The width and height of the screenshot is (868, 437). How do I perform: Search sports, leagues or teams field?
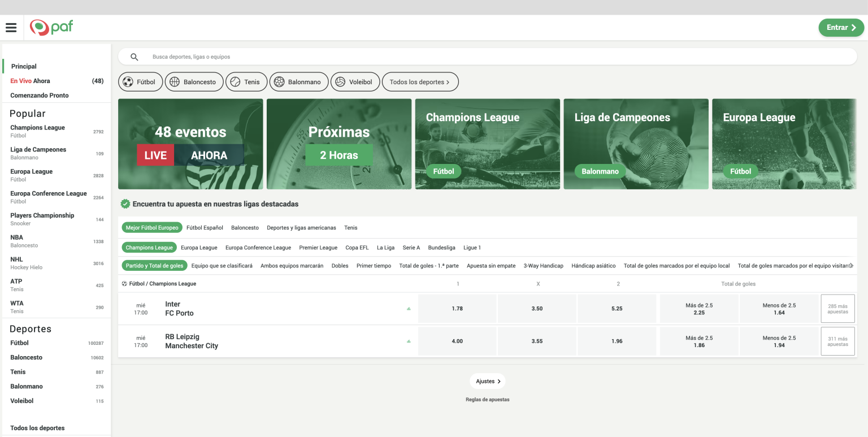[487, 57]
